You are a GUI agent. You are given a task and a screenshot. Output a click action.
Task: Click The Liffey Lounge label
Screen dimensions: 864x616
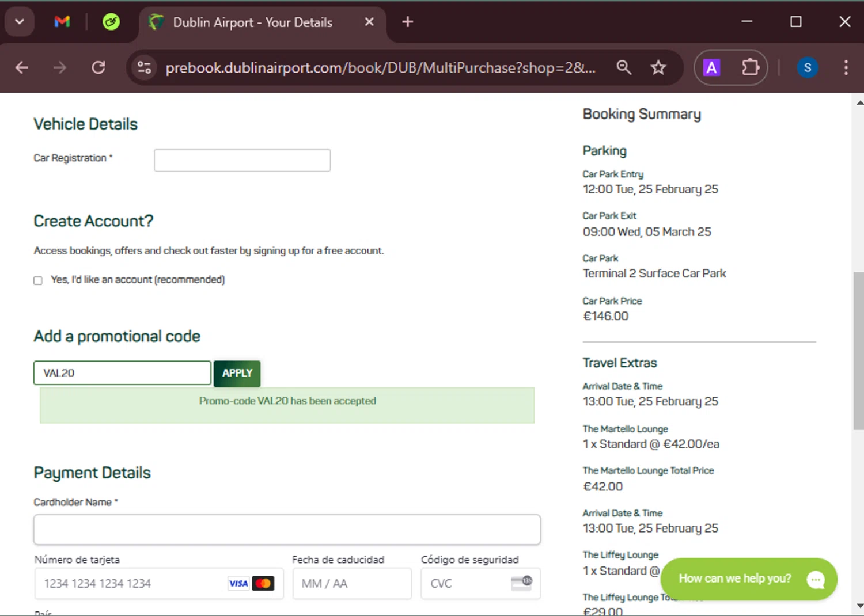tap(620, 555)
